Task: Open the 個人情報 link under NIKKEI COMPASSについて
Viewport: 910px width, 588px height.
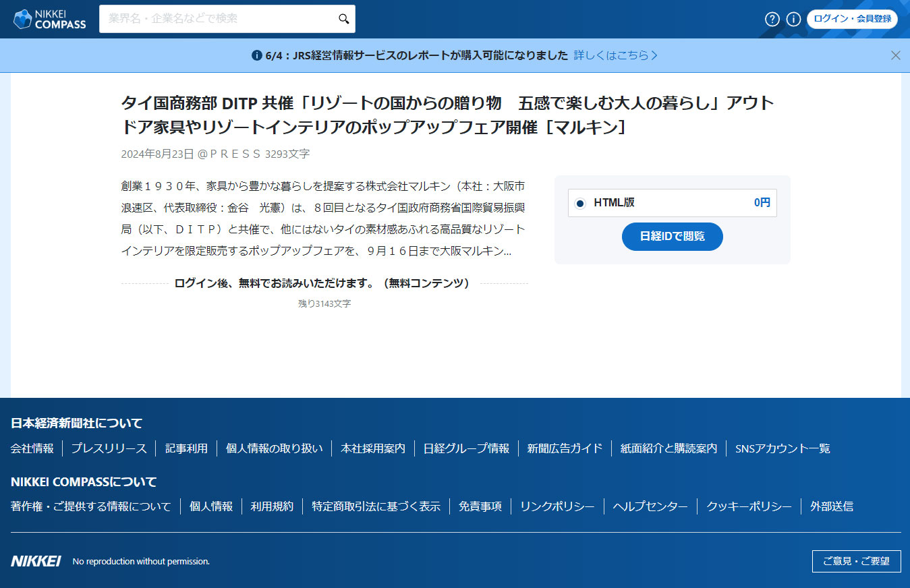Action: [x=211, y=506]
